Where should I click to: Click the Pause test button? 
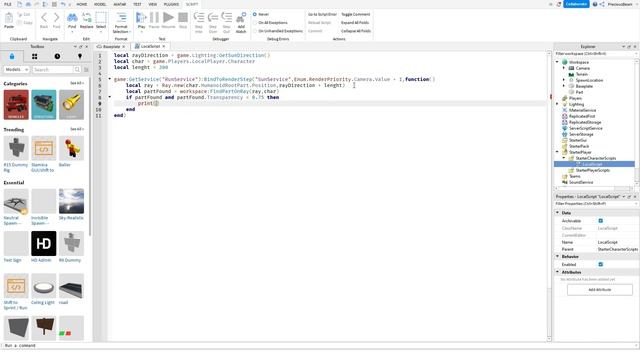pyautogui.click(x=154, y=18)
